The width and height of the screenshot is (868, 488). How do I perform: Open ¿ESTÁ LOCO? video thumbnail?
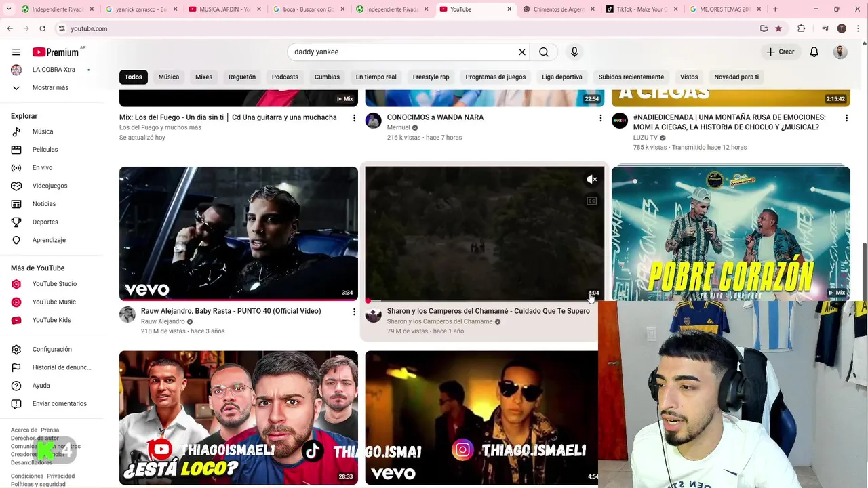(239, 418)
